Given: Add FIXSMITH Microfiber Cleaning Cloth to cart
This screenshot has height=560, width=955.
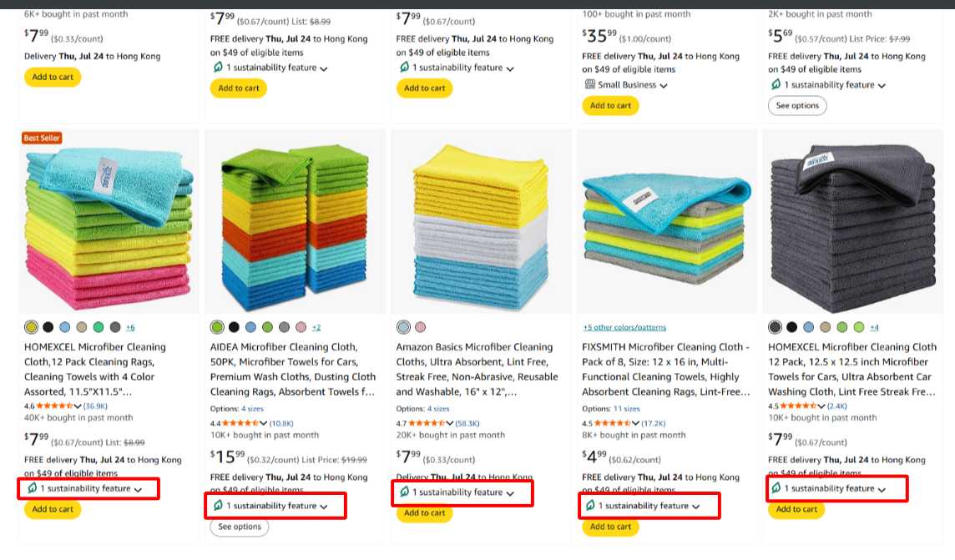Looking at the screenshot, I should (x=610, y=527).
